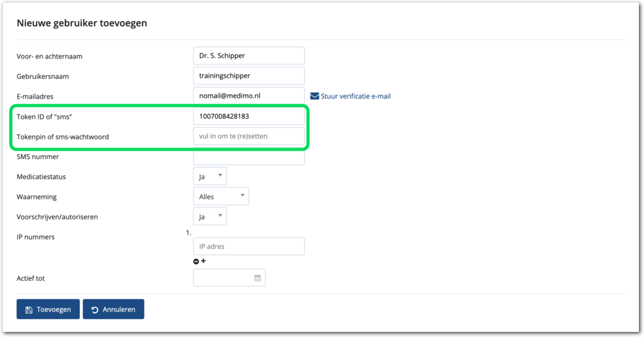Focus the Tokenpin of sms-wachtwoord field
644x337 pixels.
coord(248,136)
